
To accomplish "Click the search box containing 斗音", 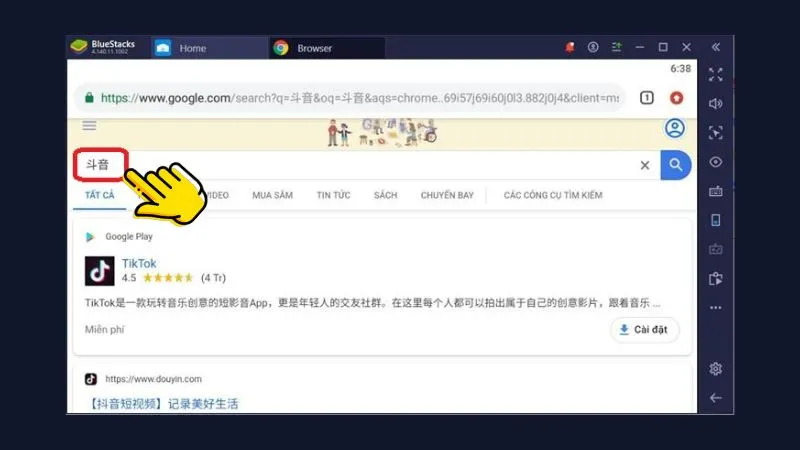I will (366, 165).
